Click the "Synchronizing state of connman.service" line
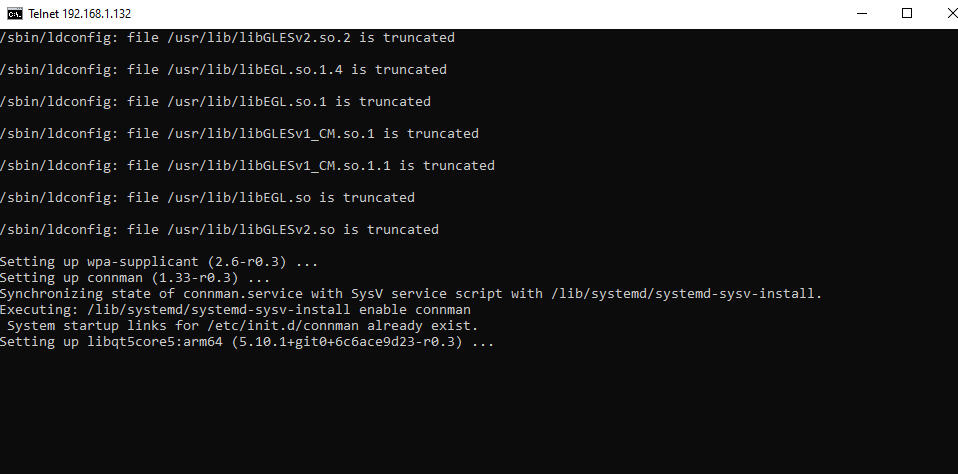The image size is (958, 474). tap(410, 294)
